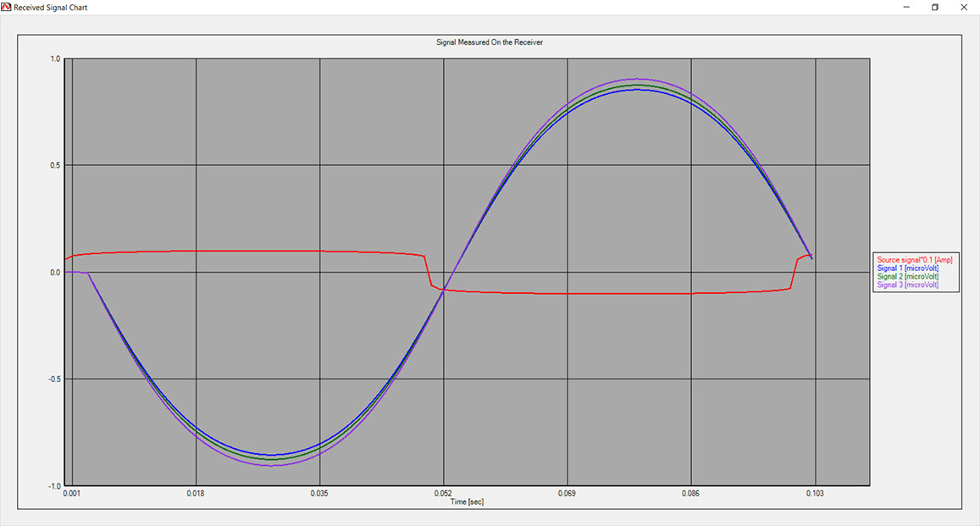Image resolution: width=980 pixels, height=526 pixels.
Task: Click the 0.052 tick on time axis
Action: (444, 493)
